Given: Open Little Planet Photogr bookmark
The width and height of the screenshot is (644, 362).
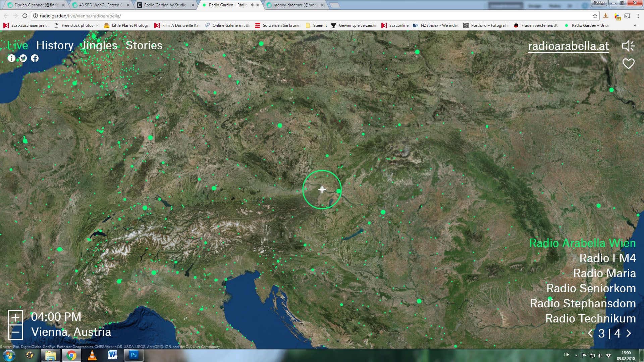Looking at the screenshot, I should click(127, 25).
